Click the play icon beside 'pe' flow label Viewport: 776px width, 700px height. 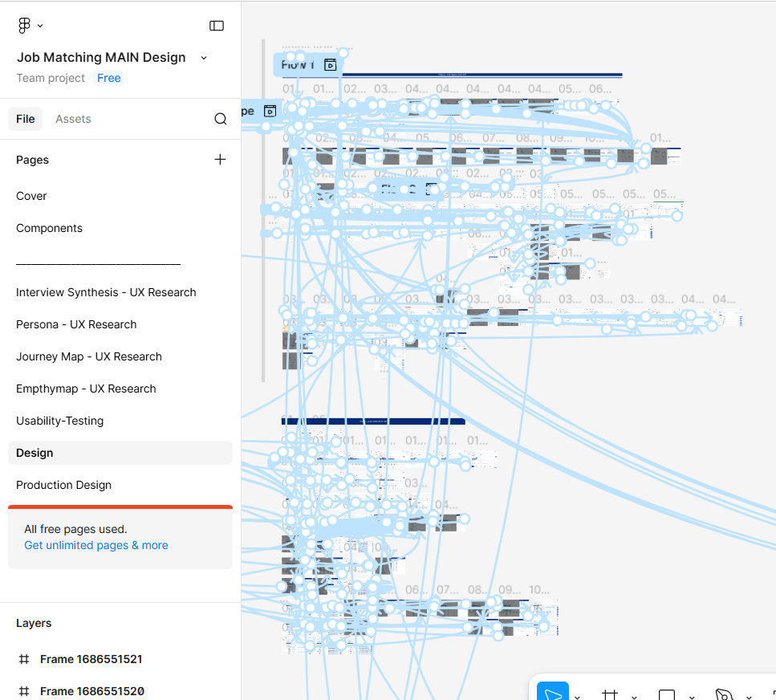pos(270,111)
